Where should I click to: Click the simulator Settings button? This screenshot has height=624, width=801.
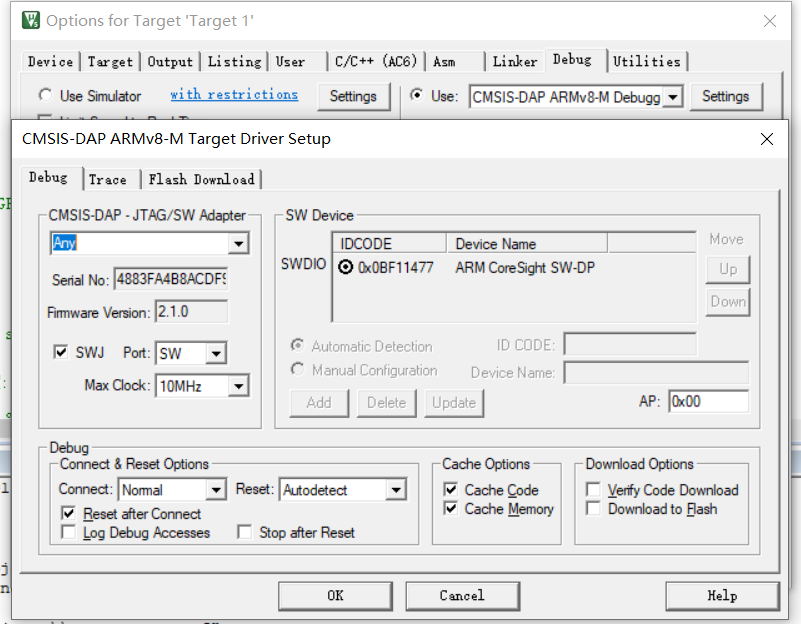point(353,96)
